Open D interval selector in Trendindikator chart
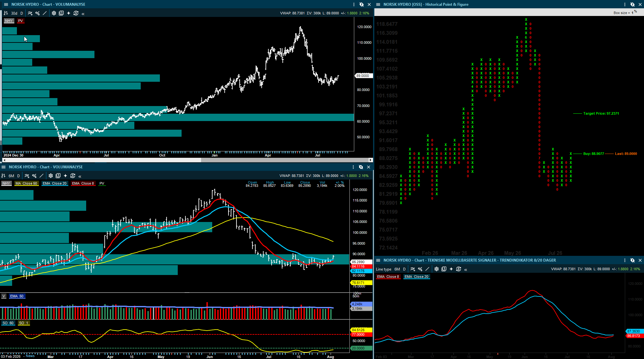This screenshot has height=359, width=644. point(404,269)
